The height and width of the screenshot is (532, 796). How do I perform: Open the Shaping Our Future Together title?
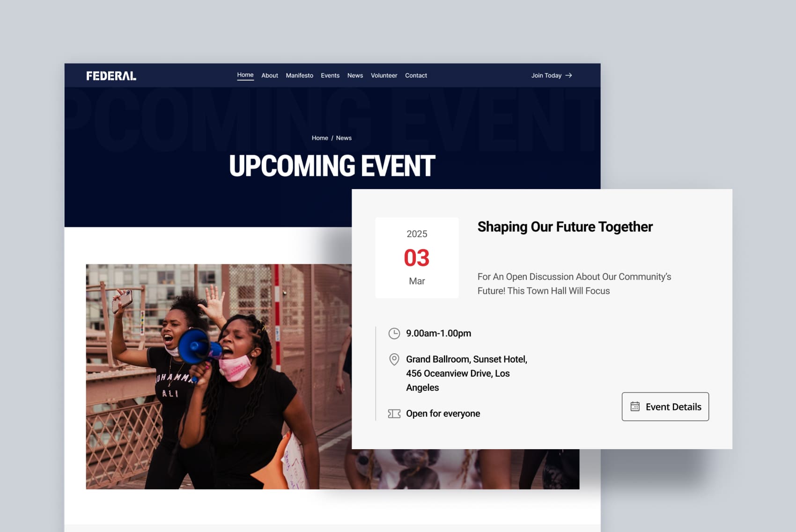click(565, 227)
